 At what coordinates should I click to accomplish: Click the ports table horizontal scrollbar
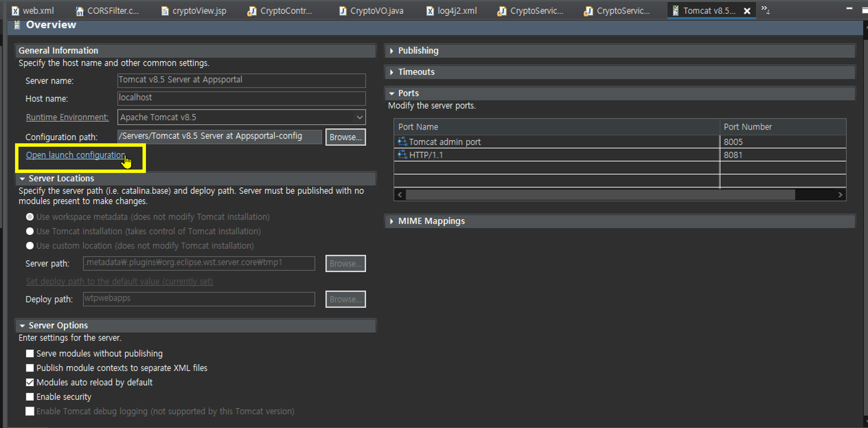point(600,195)
